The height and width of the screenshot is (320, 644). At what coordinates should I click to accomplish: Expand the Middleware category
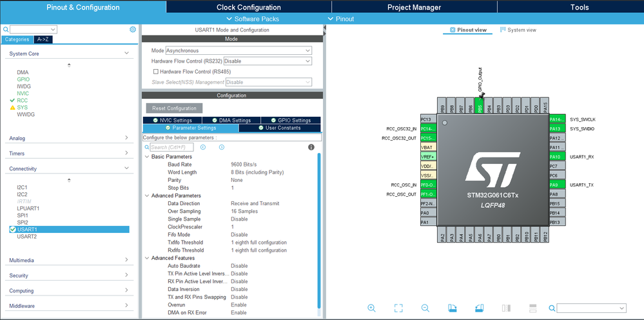coord(126,306)
